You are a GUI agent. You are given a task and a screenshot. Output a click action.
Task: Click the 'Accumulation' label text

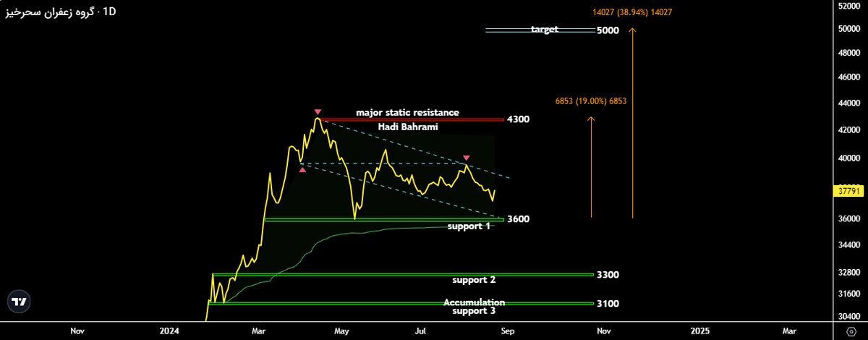coord(474,302)
